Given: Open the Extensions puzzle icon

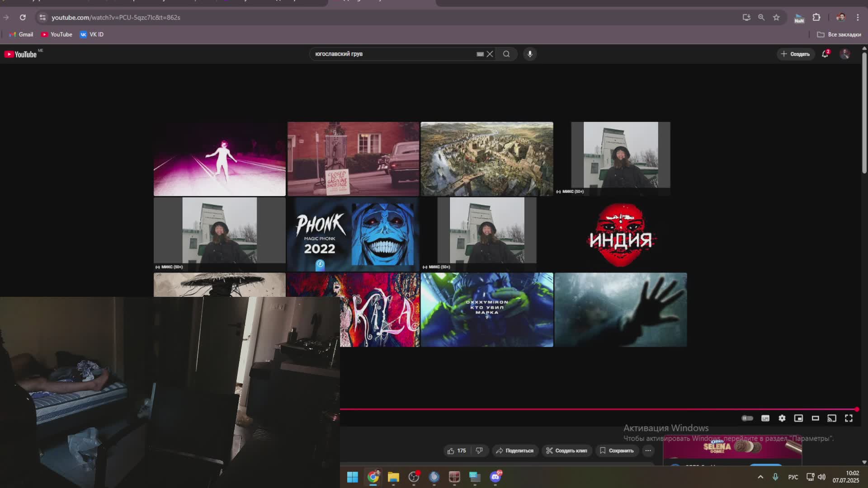Looking at the screenshot, I should pyautogui.click(x=816, y=17).
